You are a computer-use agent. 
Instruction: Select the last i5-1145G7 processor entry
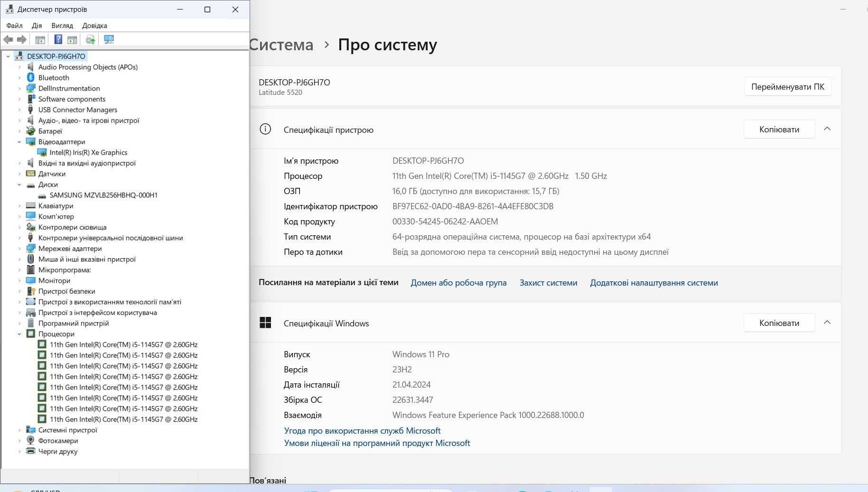123,419
